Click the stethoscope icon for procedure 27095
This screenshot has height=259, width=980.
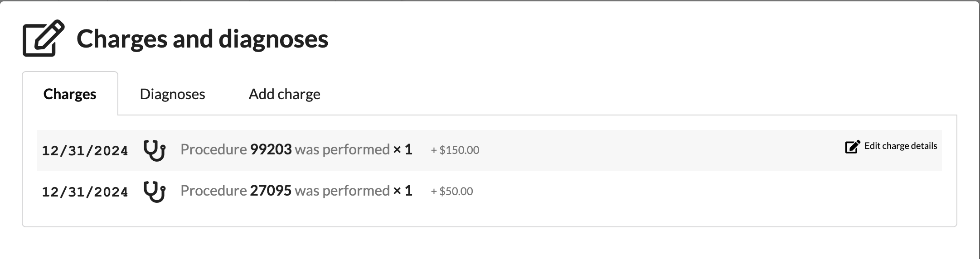[x=155, y=191]
